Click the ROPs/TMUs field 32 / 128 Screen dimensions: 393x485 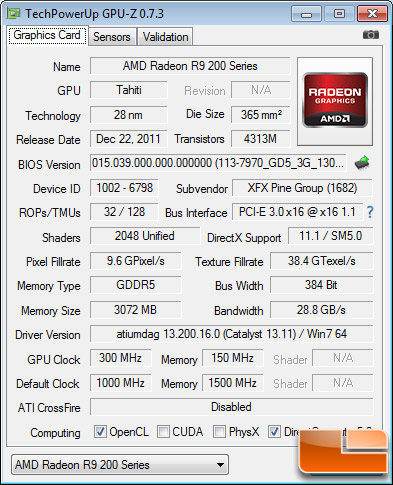[124, 212]
